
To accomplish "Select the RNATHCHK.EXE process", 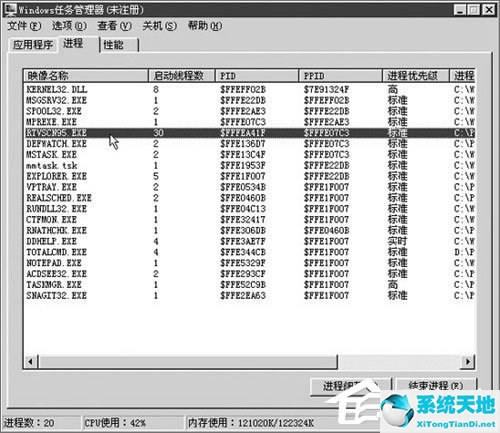I will [249, 230].
